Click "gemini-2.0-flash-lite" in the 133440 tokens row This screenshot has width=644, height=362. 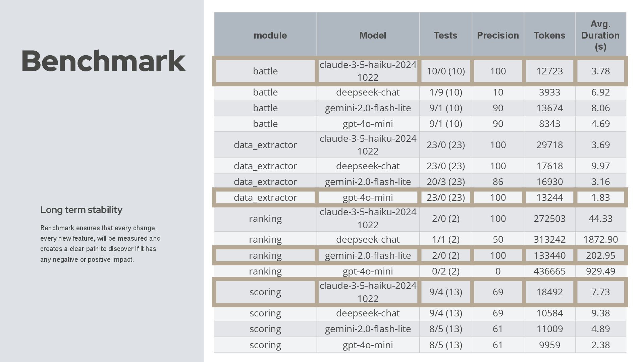tap(368, 255)
